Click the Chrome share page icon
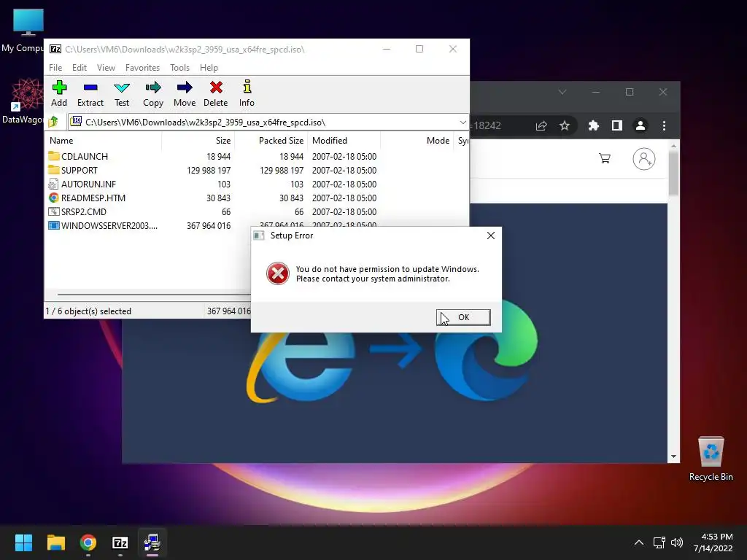Image resolution: width=747 pixels, height=560 pixels. [541, 125]
